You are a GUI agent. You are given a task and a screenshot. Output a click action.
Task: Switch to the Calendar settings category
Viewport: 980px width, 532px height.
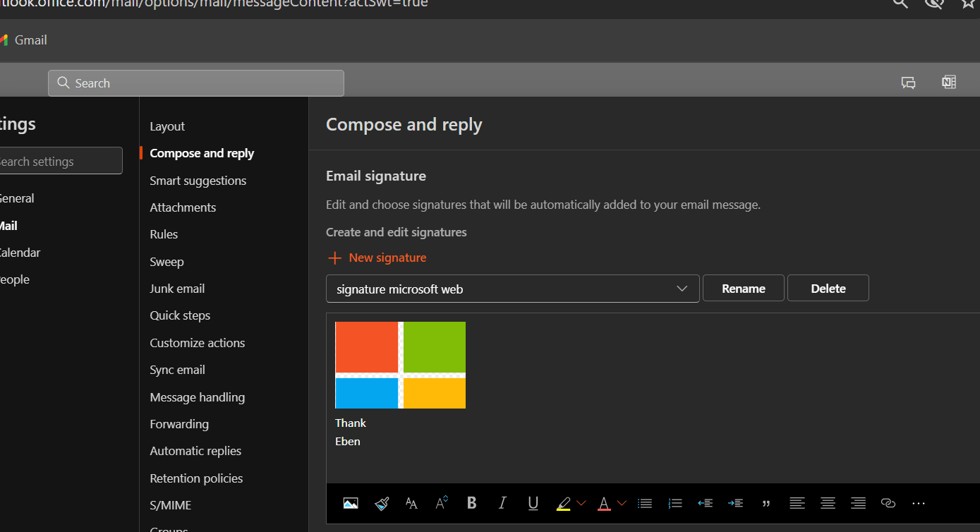tap(20, 253)
